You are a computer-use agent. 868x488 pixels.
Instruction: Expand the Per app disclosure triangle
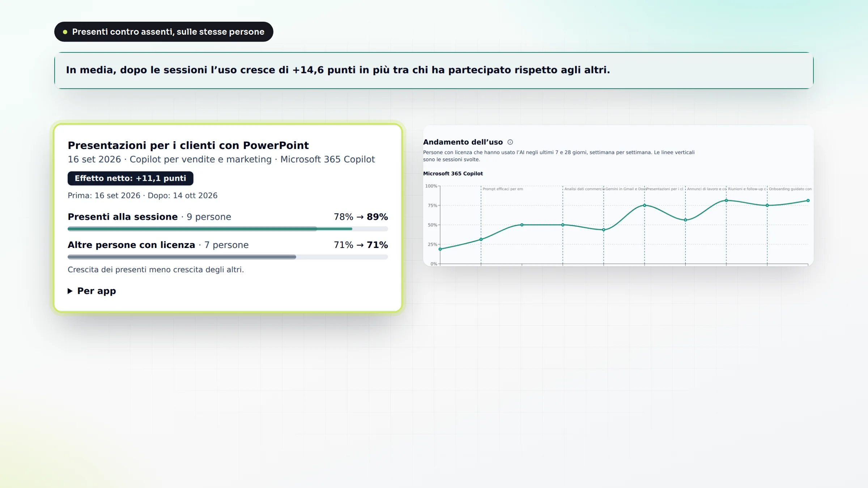click(x=70, y=291)
